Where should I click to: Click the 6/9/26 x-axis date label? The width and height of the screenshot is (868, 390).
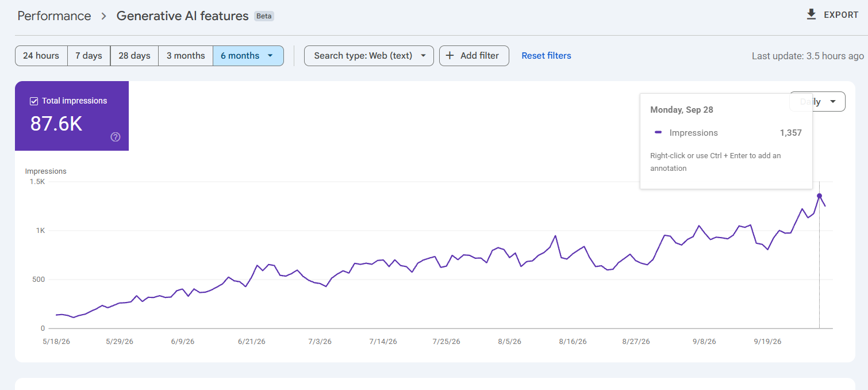tap(183, 342)
